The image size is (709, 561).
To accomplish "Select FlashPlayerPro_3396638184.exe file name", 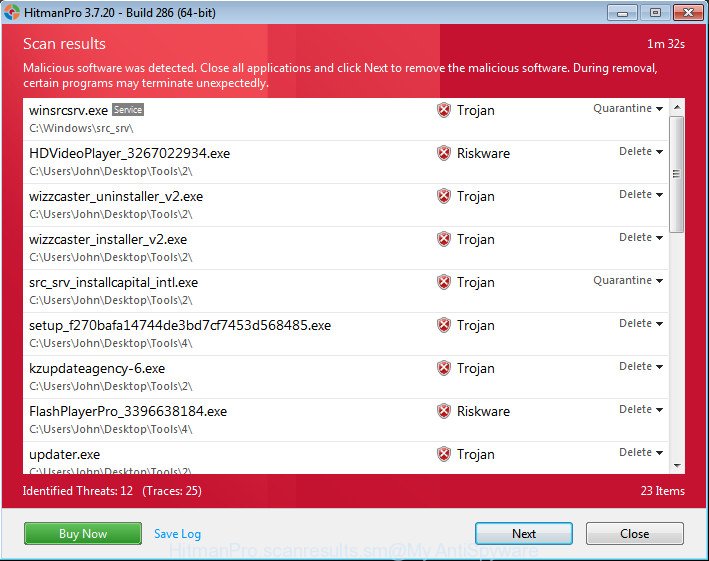I will pos(128,411).
